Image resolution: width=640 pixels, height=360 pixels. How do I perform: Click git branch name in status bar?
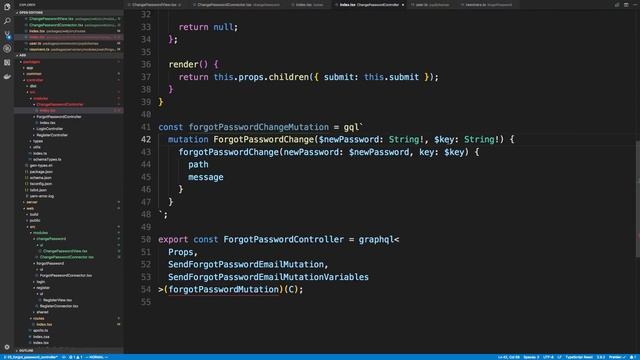coord(31,357)
